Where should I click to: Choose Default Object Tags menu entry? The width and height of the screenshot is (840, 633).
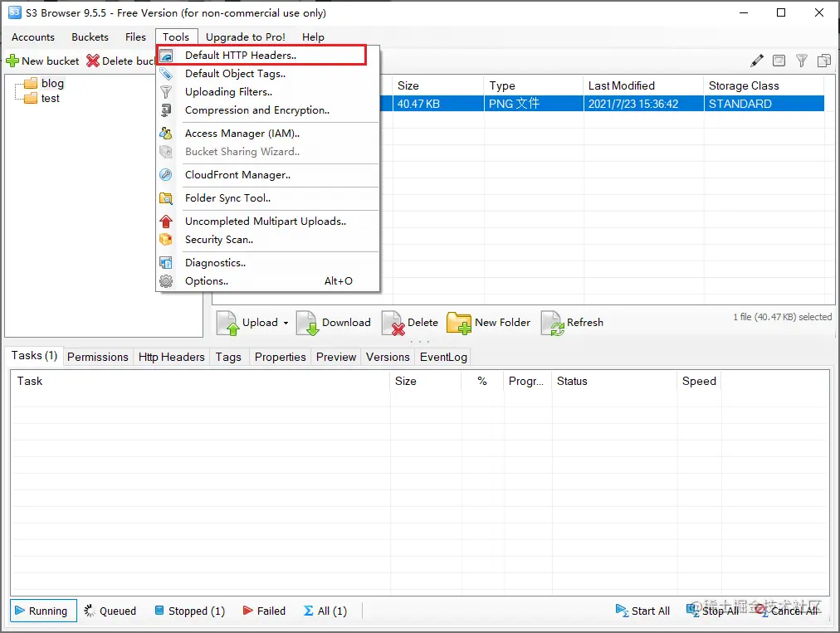[268, 74]
